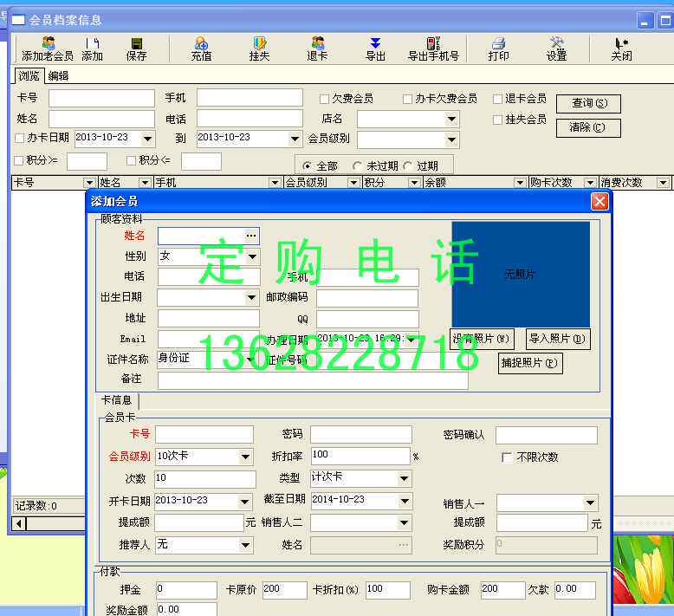This screenshot has height=616, width=674.
Task: Click the 添加老会员 toolbar icon
Action: pyautogui.click(x=48, y=49)
